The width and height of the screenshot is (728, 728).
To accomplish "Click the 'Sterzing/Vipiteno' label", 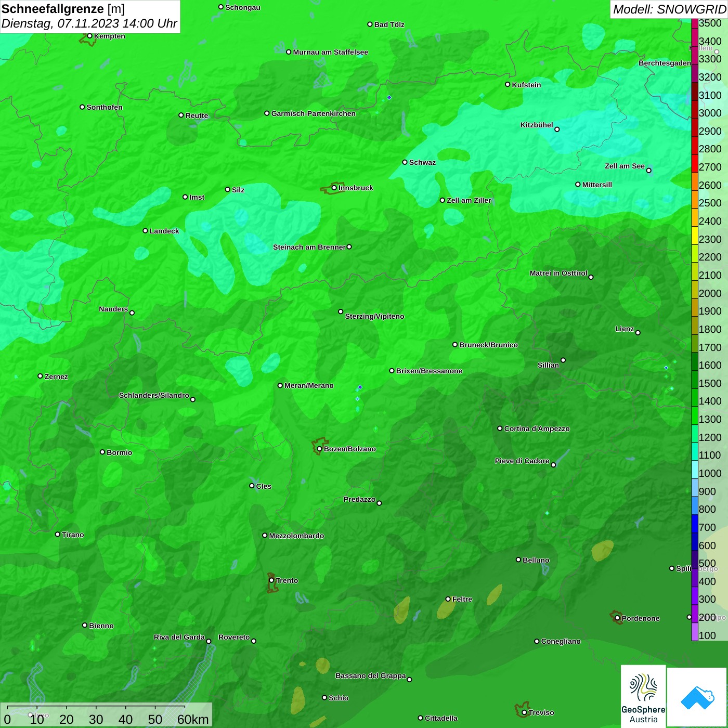I will [374, 316].
